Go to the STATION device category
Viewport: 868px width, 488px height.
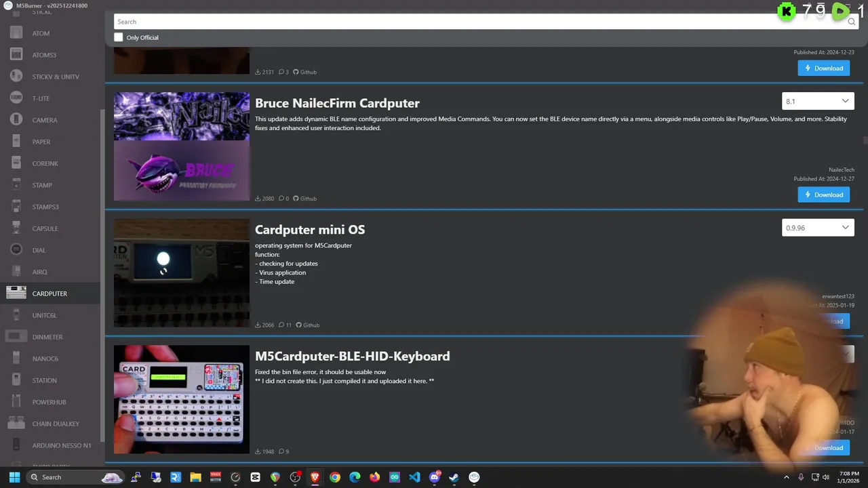(x=50, y=380)
